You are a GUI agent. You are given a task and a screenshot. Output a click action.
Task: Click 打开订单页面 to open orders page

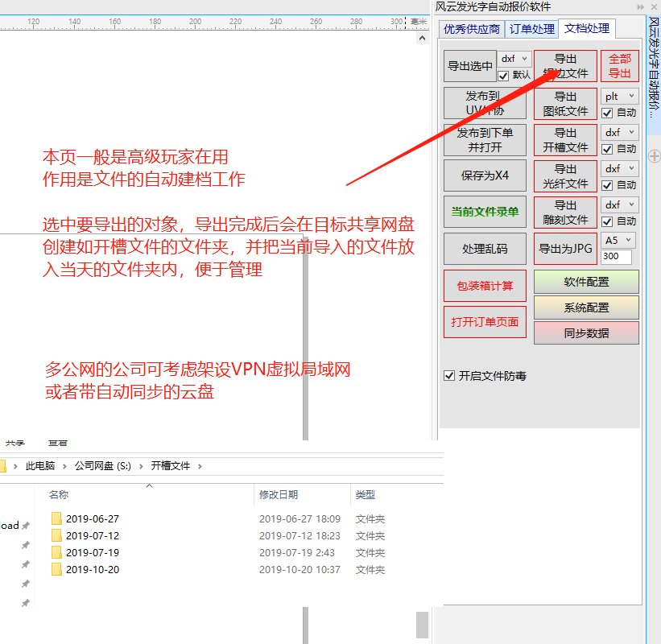(484, 320)
